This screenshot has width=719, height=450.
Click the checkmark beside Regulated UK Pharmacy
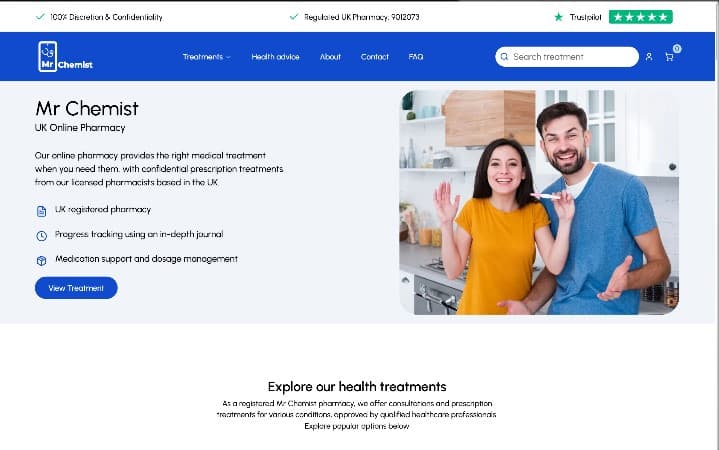point(294,17)
